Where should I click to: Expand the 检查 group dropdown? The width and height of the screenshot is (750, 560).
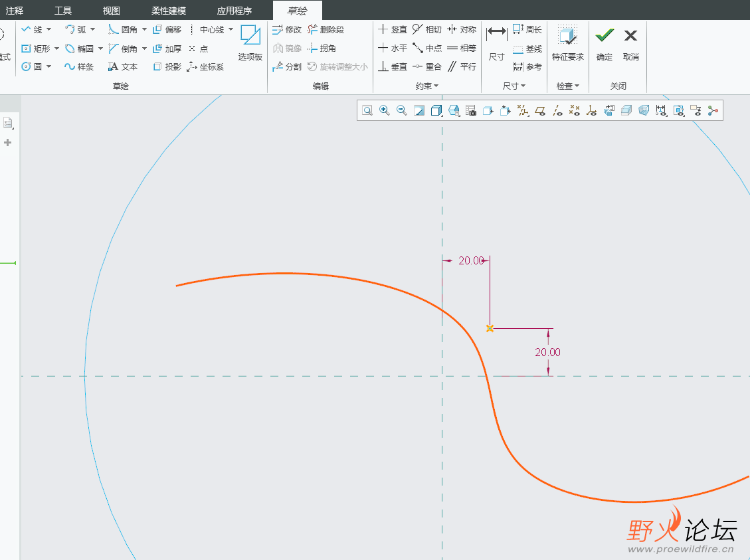point(568,86)
